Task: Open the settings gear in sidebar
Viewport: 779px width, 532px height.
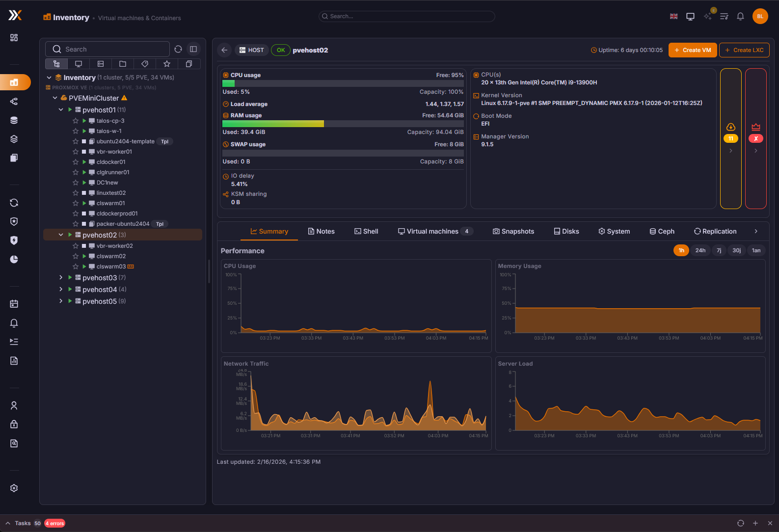Action: pos(14,488)
